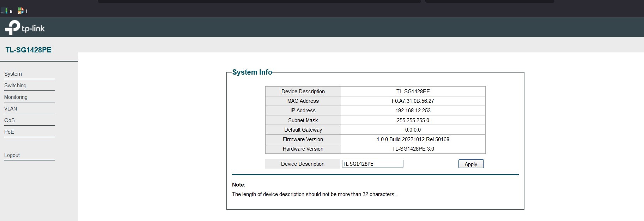The width and height of the screenshot is (644, 221).
Task: Click the Firmware Version row label
Action: pyautogui.click(x=303, y=139)
